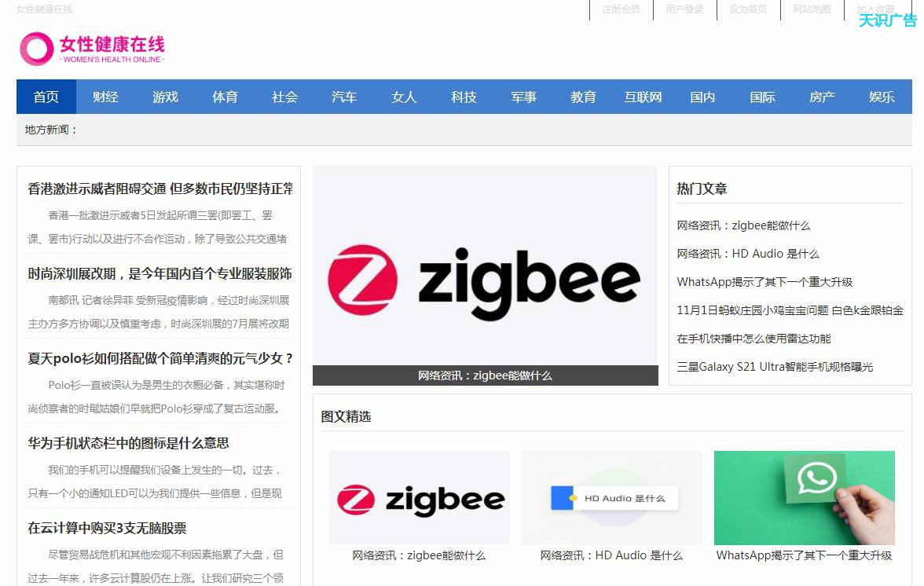This screenshot has height=586, width=924.
Task: Click the 地方新闻: label
Action: [x=50, y=130]
